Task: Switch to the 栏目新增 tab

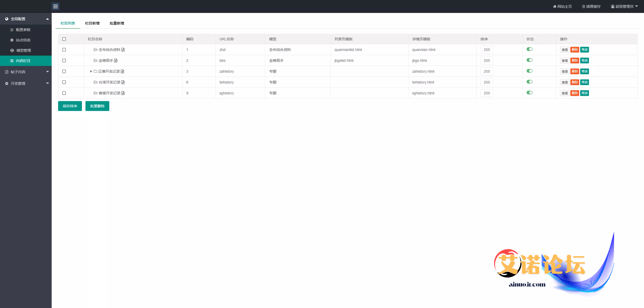Action: 92,23
